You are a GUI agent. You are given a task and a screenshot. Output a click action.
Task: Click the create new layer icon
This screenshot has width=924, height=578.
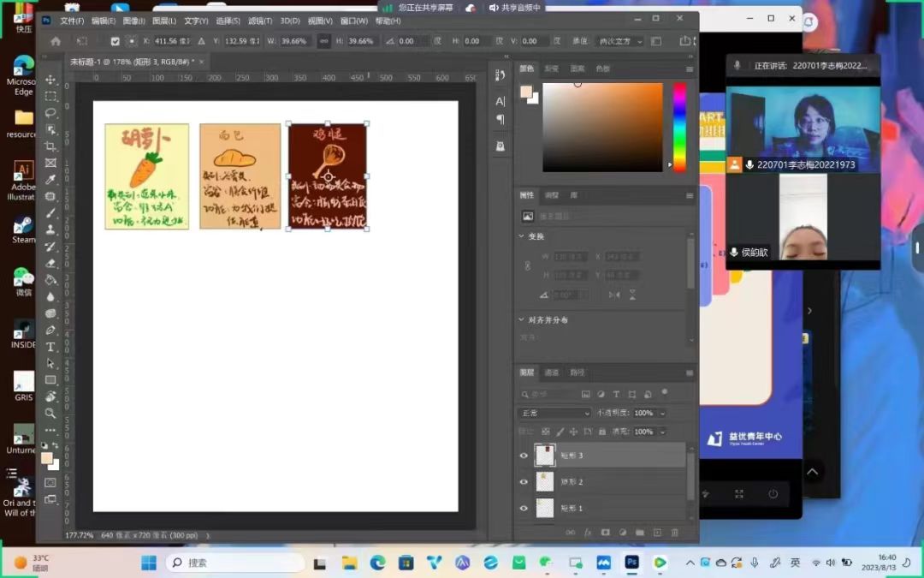[x=657, y=533]
